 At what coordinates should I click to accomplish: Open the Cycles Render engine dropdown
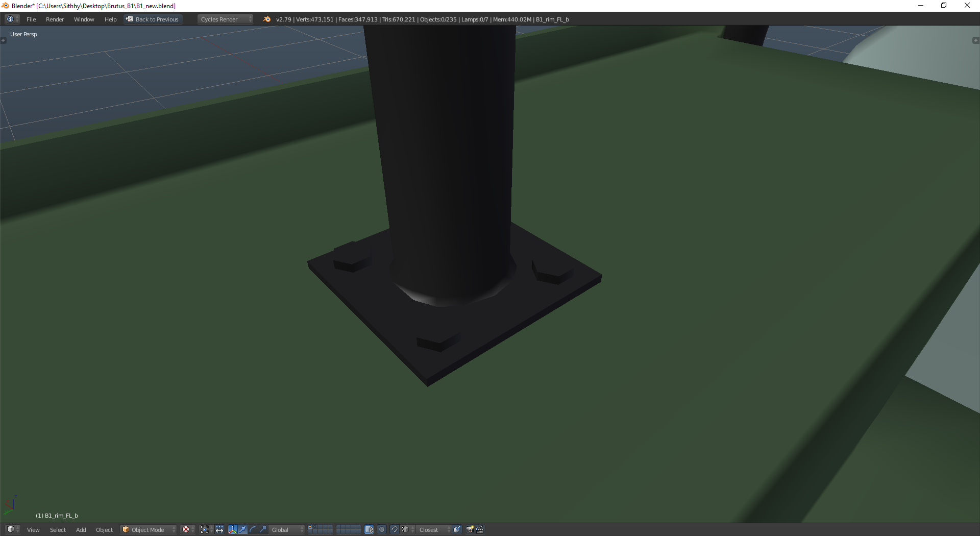pos(225,19)
